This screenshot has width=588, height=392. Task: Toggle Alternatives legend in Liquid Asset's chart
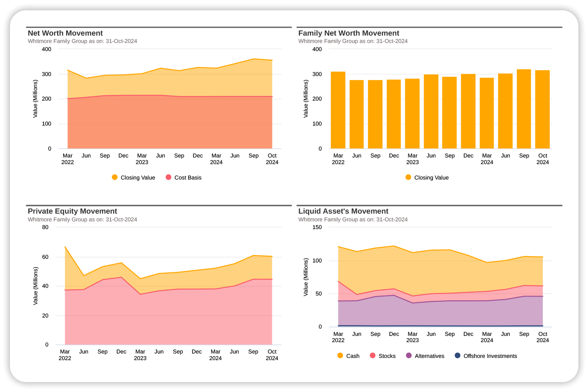pyautogui.click(x=425, y=356)
